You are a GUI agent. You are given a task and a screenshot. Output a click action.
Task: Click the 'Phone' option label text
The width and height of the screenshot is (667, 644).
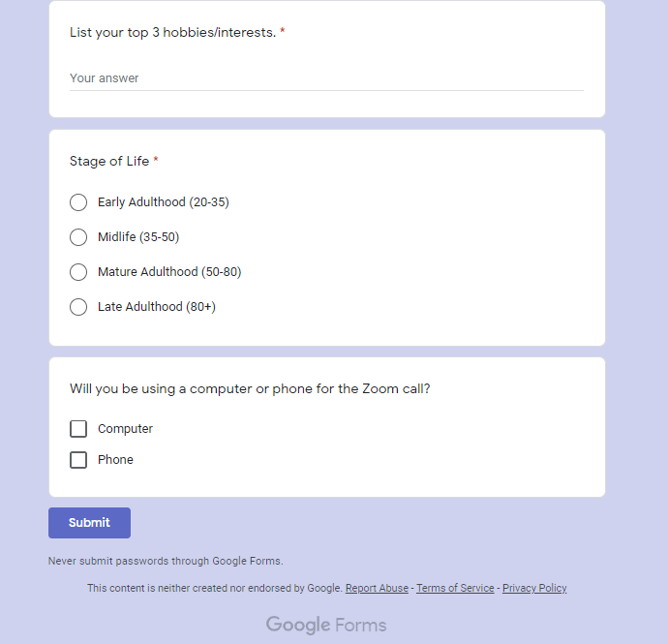[x=115, y=460]
